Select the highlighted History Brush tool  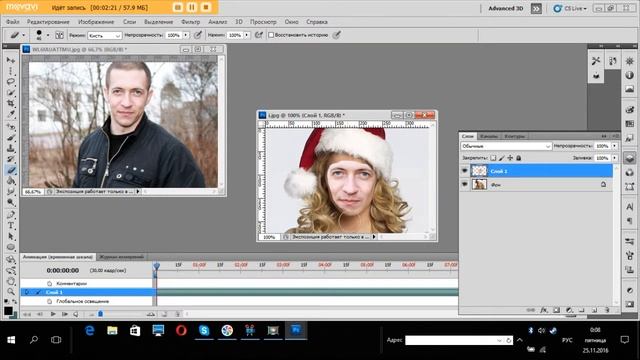(11, 170)
